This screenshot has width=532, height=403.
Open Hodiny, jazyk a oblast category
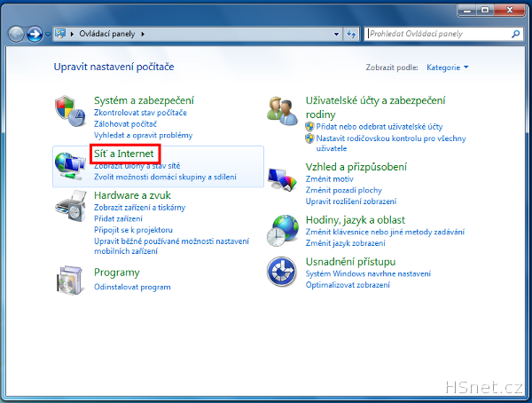[356, 220]
